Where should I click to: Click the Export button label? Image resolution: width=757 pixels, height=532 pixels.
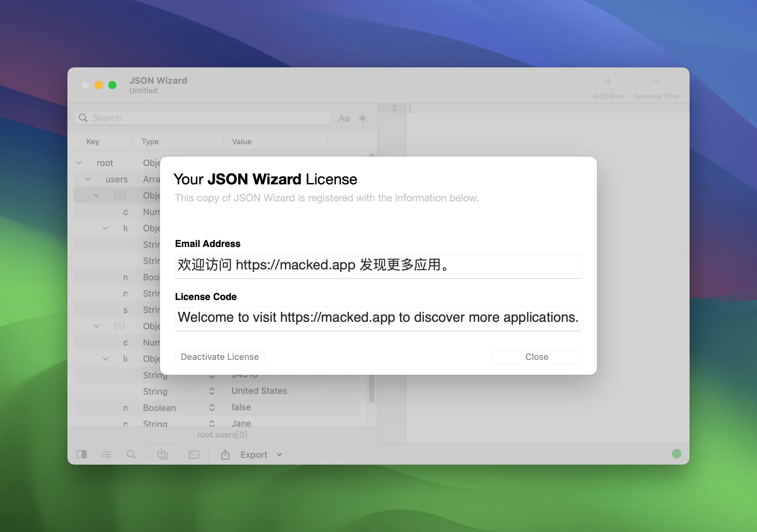pos(254,455)
